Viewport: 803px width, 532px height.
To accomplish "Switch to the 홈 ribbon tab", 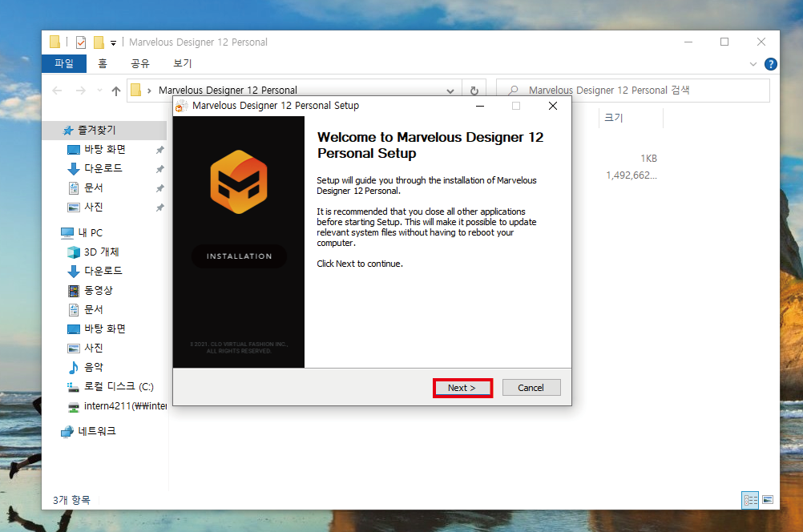I will pos(103,63).
